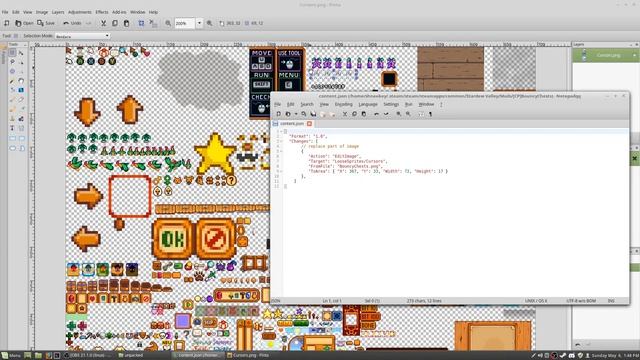640x360 pixels.
Task: Click the zoom percentage field showing 200%
Action: pyautogui.click(x=185, y=23)
